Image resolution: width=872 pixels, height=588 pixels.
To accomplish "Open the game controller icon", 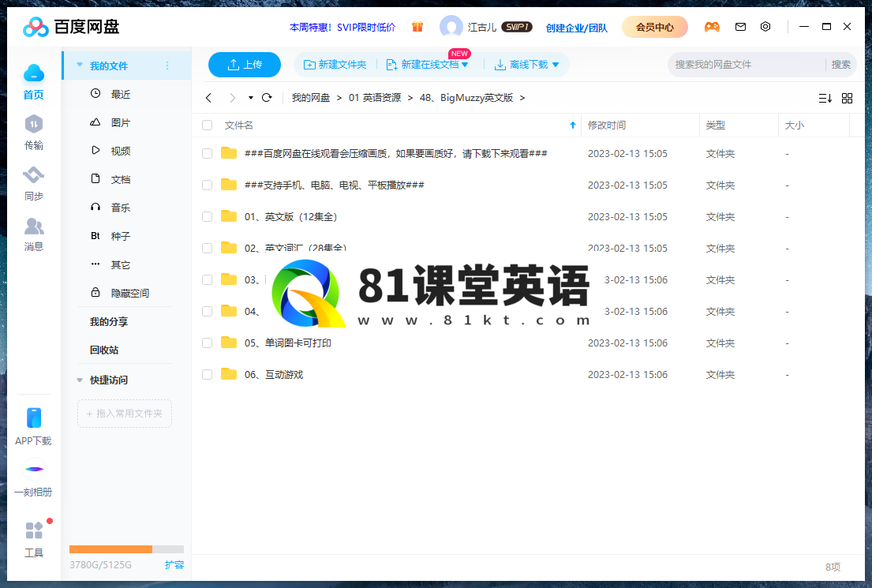I will [x=712, y=27].
